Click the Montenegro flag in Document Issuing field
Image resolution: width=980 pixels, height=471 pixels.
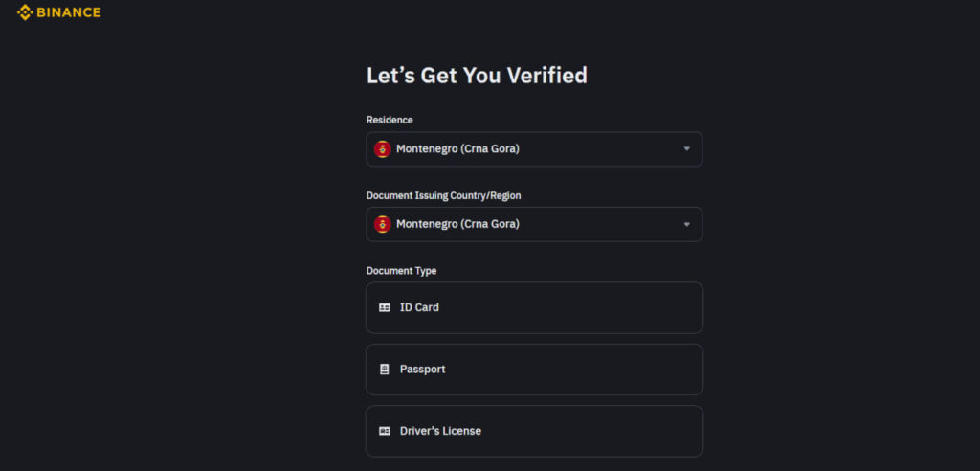click(383, 224)
